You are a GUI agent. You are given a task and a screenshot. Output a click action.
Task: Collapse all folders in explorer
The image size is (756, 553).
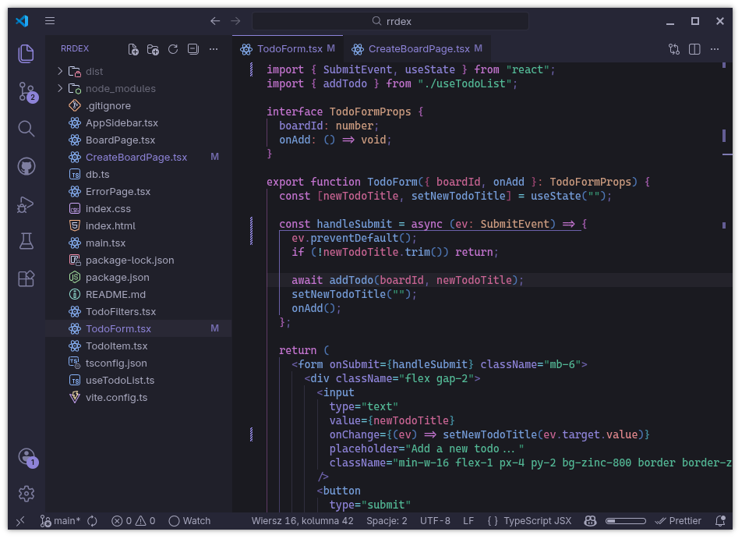pyautogui.click(x=193, y=49)
